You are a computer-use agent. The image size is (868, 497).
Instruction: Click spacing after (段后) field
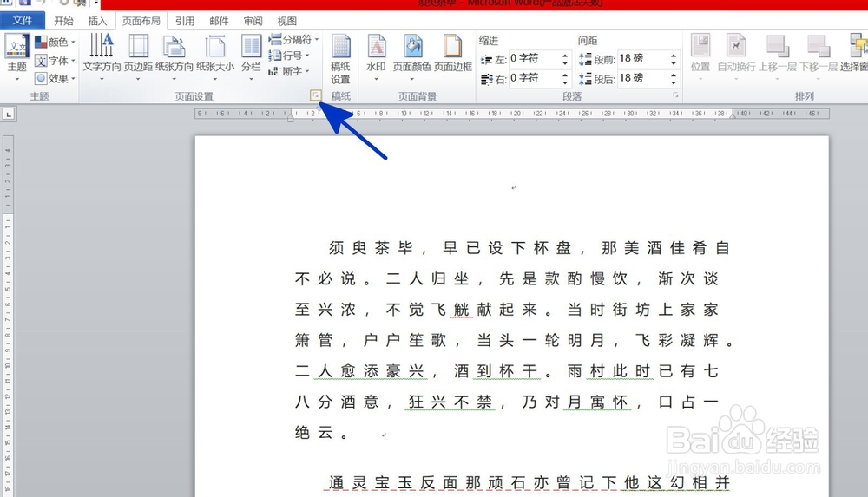pyautogui.click(x=642, y=79)
